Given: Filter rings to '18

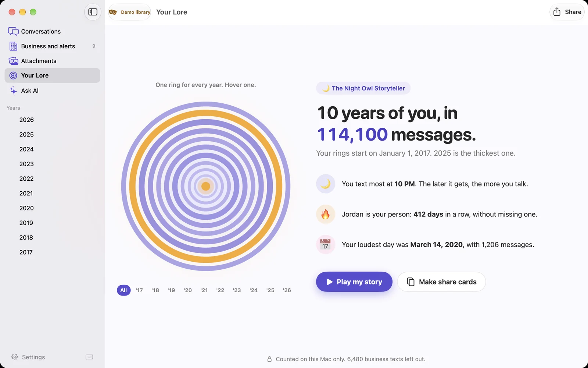Looking at the screenshot, I should 155,290.
